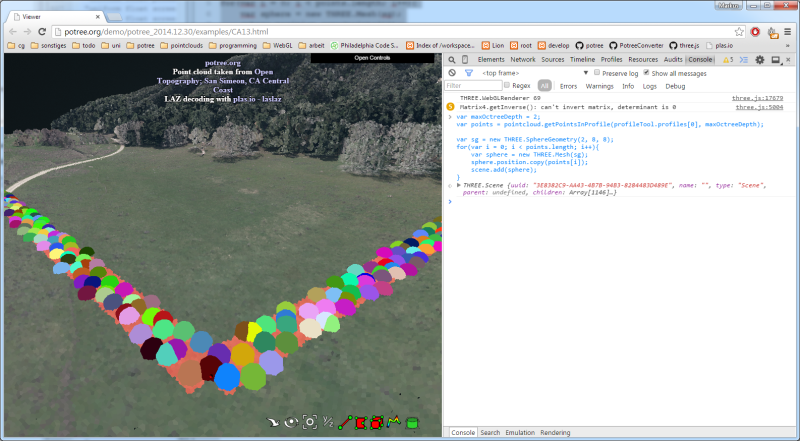
Task: Switch to the Network tab in DevTools
Action: 523,60
